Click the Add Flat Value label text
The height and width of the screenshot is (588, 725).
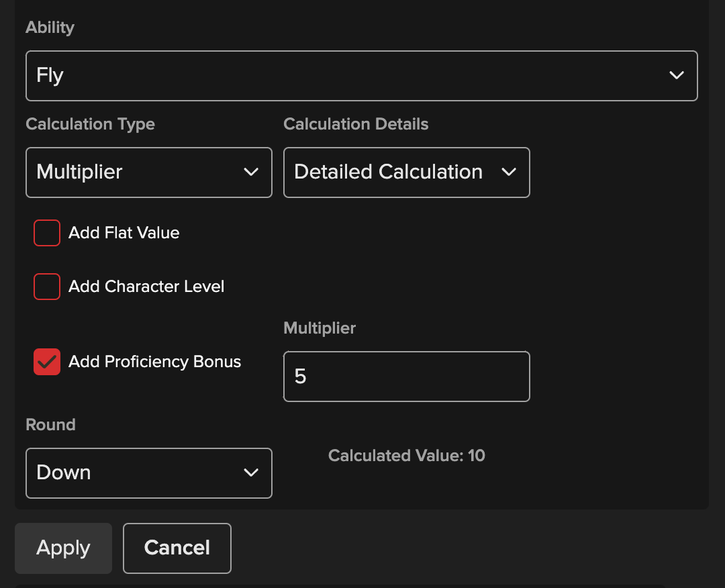124,233
